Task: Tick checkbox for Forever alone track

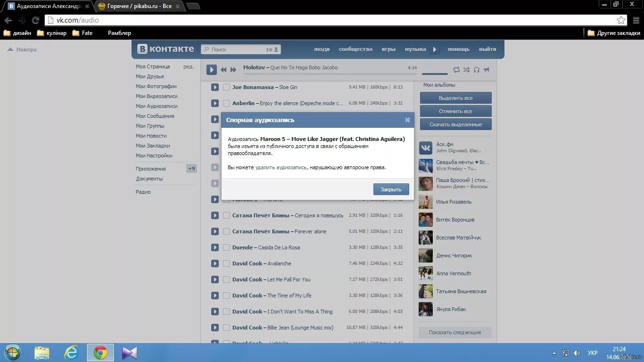Action: coord(226,231)
